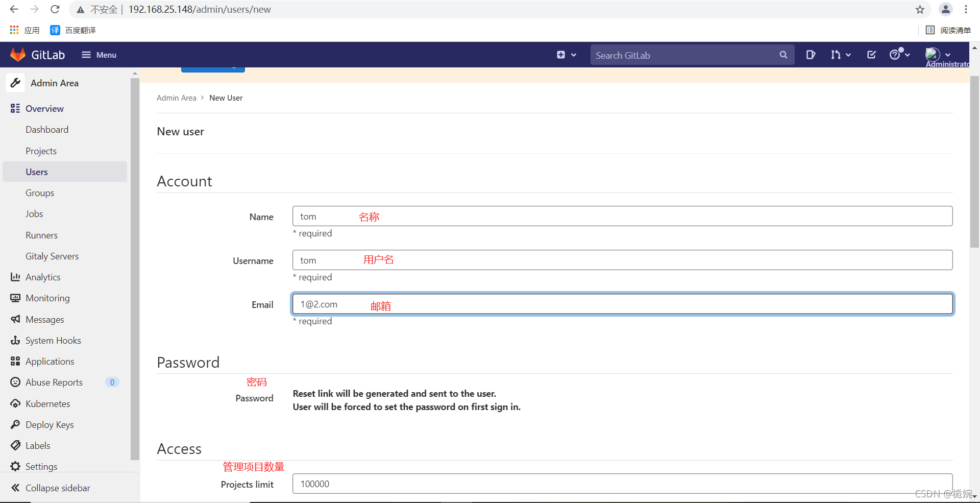The image size is (980, 503).
Task: Click the Monitoring screen icon
Action: click(15, 298)
